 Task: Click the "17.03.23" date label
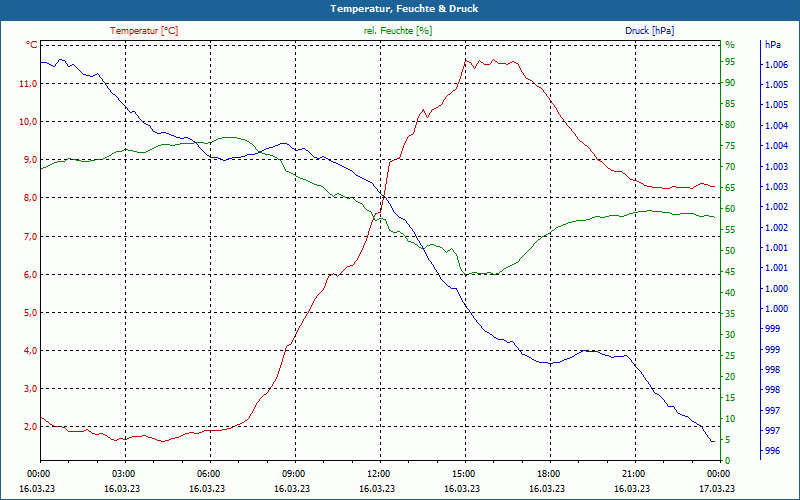[x=717, y=488]
